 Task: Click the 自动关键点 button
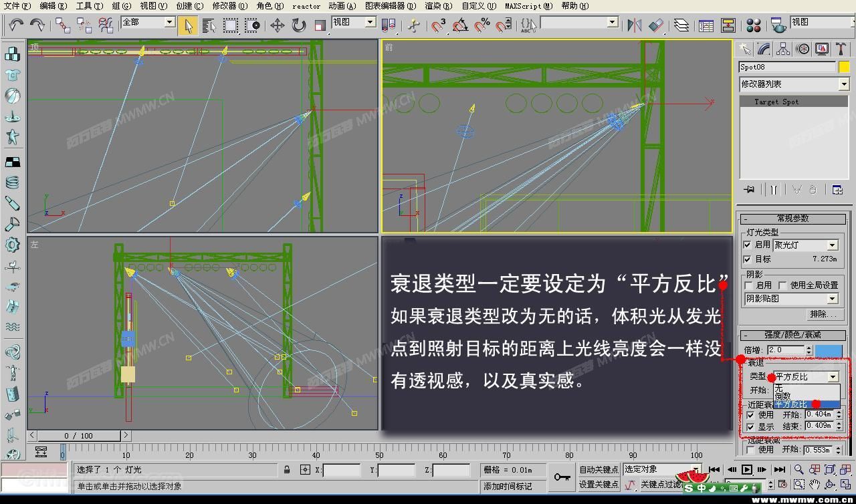click(x=599, y=470)
